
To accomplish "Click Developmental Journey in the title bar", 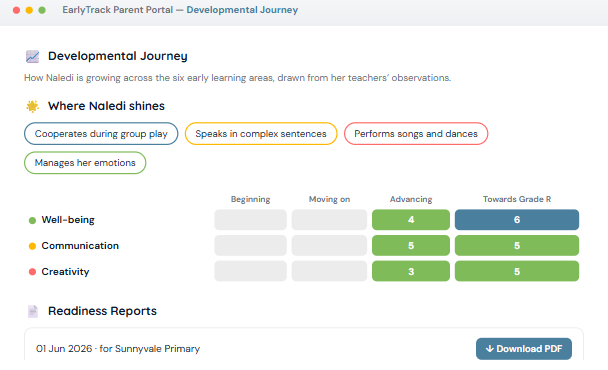I will tap(242, 10).
